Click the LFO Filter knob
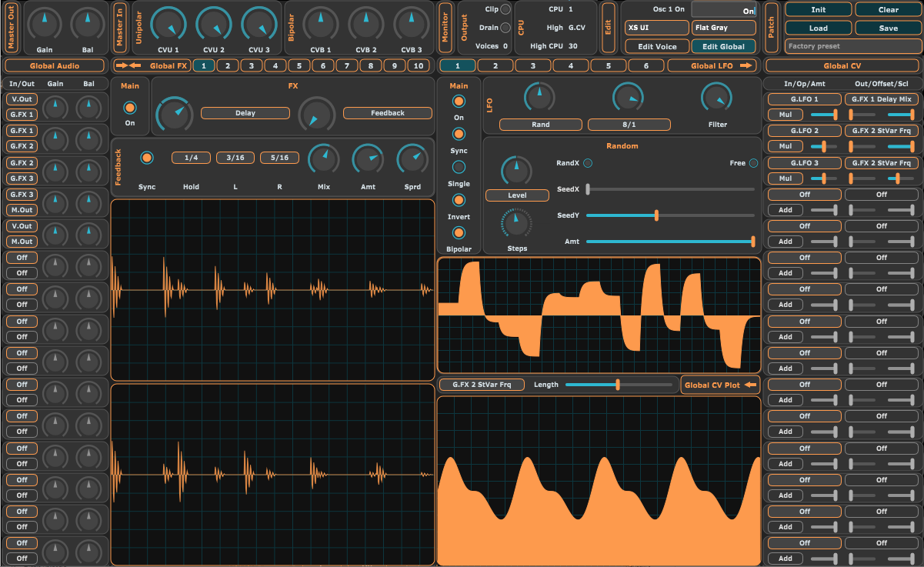924x567 pixels. (x=717, y=98)
